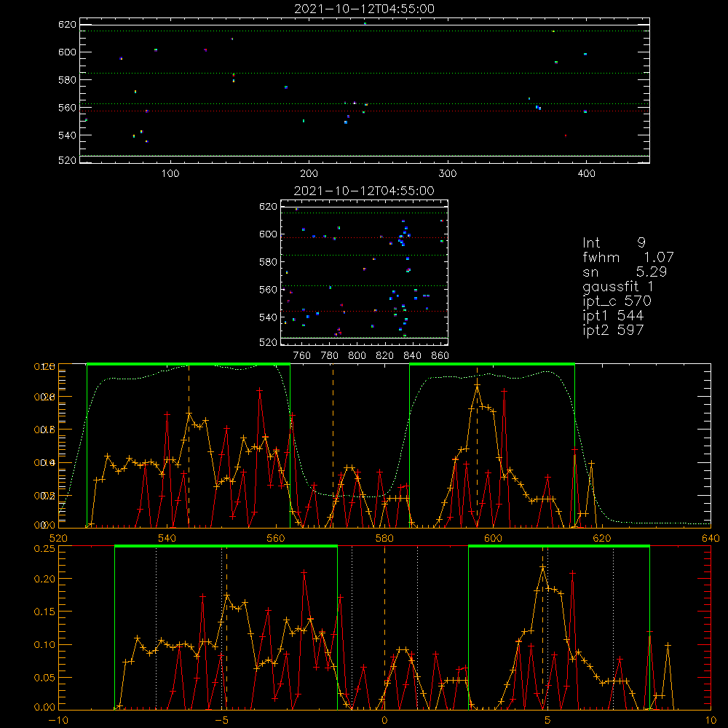
Task: Click y-axis label 560 on middle plot
Action: coord(268,290)
